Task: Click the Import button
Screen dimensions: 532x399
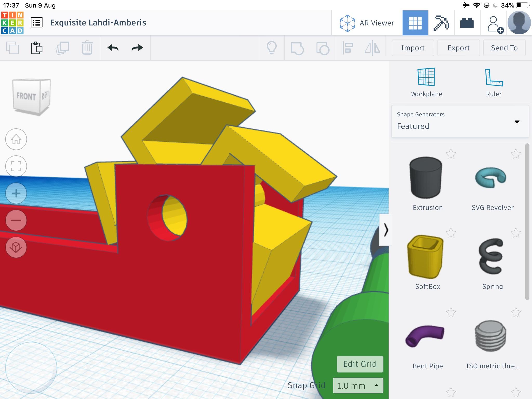Action: pos(413,48)
